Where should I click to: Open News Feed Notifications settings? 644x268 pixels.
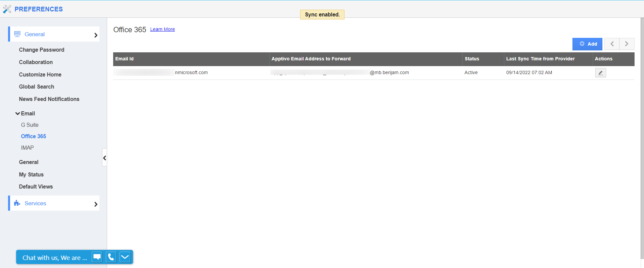[x=49, y=99]
